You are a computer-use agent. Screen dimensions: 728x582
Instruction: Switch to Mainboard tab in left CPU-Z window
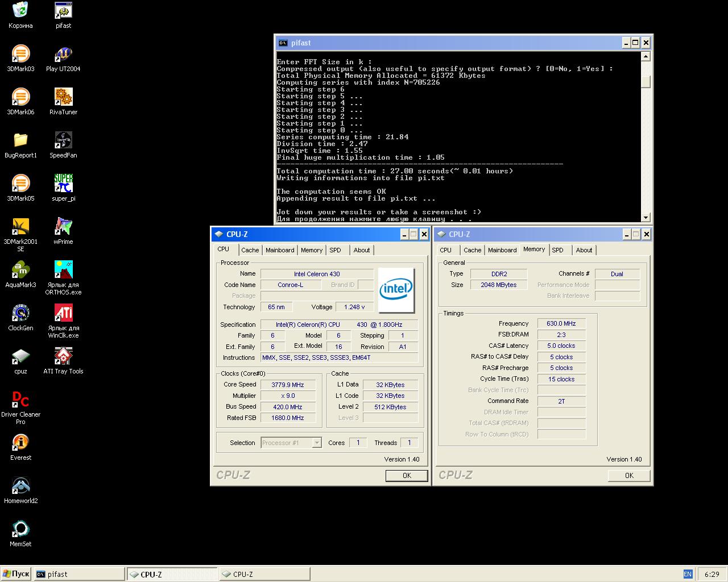(280, 250)
